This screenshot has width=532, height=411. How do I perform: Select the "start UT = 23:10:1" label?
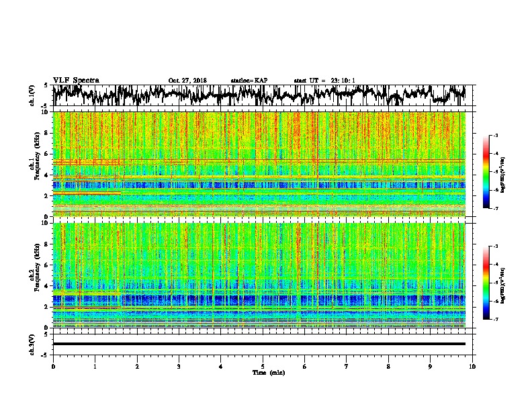(x=324, y=81)
